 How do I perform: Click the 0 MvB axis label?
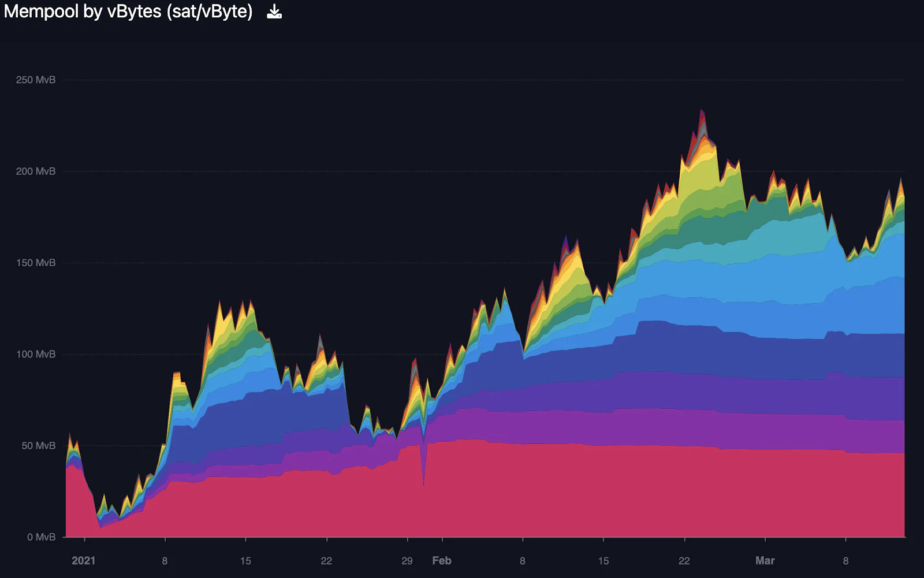[41, 537]
